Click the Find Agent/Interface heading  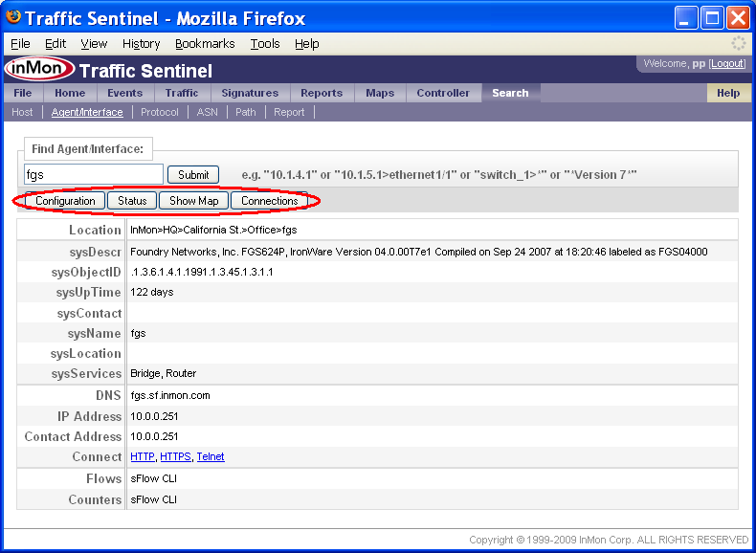click(88, 149)
